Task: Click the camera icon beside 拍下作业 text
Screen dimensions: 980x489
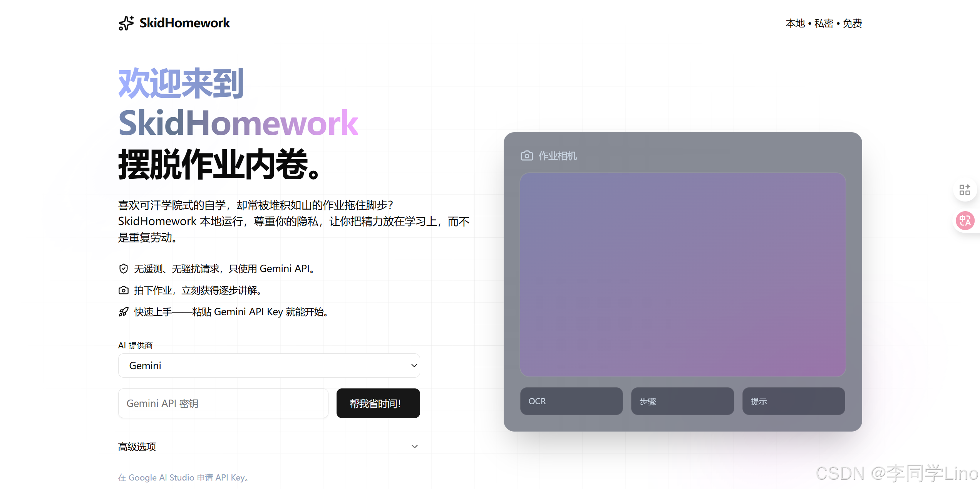Action: pos(123,290)
